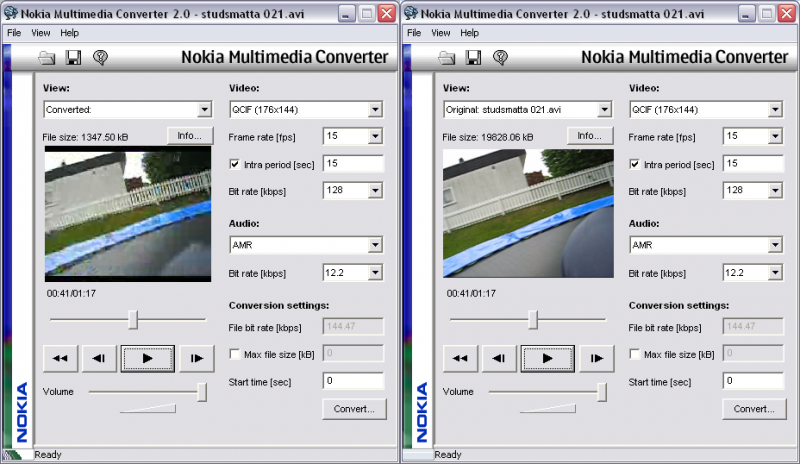800x464 pixels.
Task: Step one frame forward in the right window
Action: point(596,357)
